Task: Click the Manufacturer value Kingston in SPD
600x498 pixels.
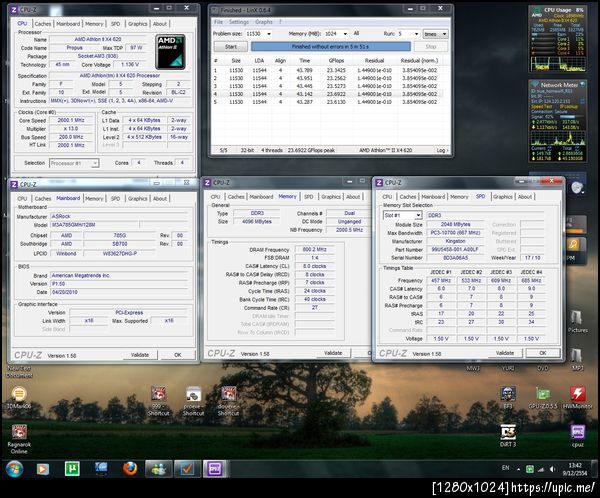Action: [455, 241]
